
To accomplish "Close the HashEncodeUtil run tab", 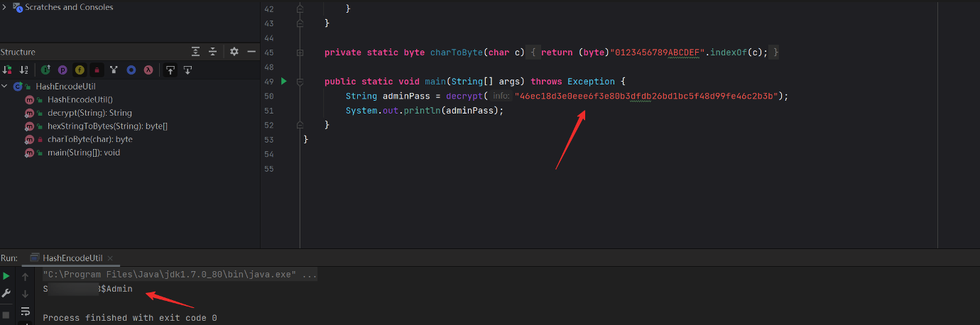I will tap(111, 258).
